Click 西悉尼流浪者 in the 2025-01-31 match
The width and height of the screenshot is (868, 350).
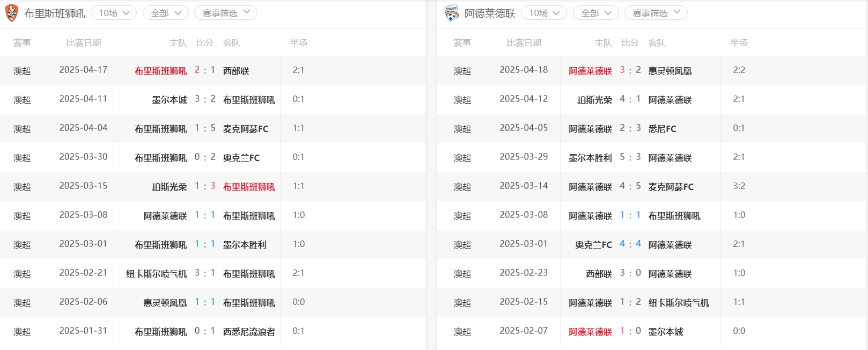(249, 332)
